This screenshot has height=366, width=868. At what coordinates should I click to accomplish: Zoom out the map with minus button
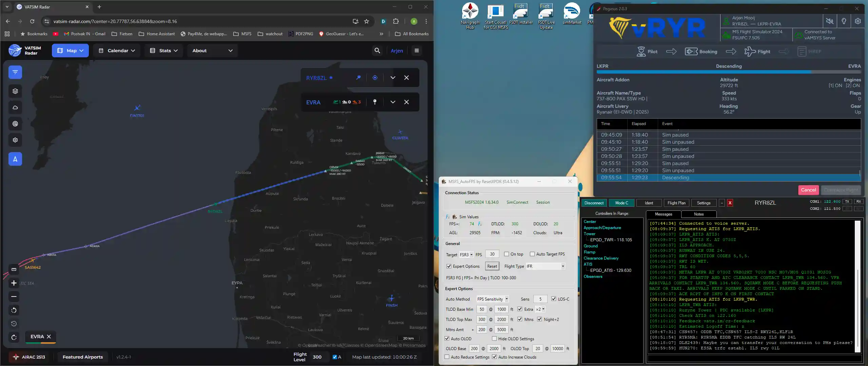[14, 297]
